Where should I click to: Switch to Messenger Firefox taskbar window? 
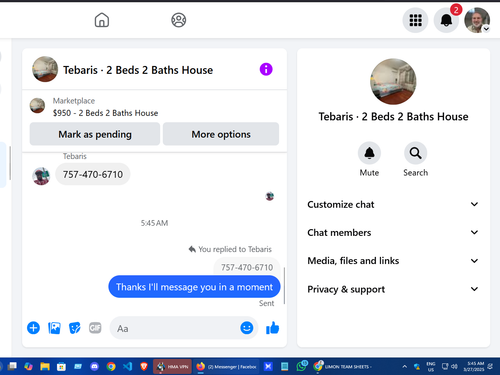point(226,367)
